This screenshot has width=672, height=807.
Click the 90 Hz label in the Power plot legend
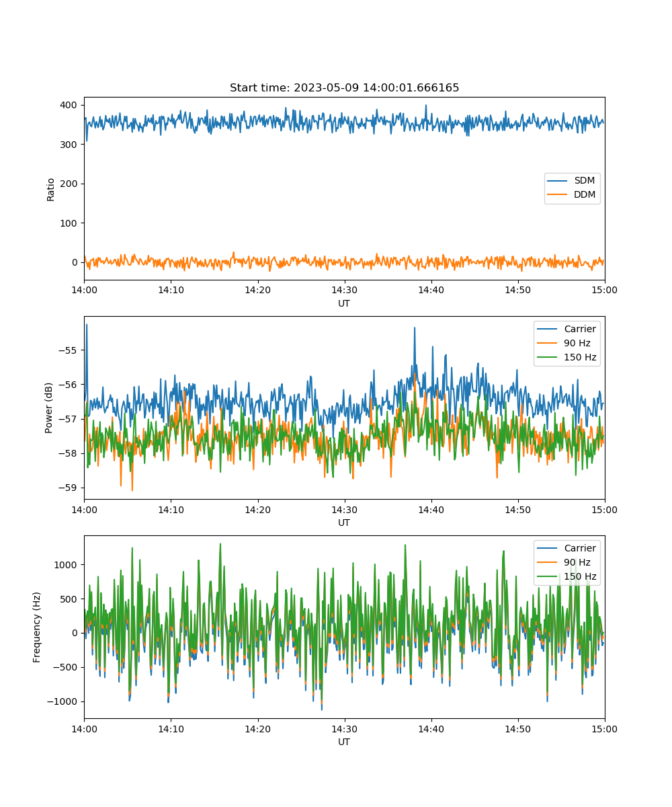point(577,343)
